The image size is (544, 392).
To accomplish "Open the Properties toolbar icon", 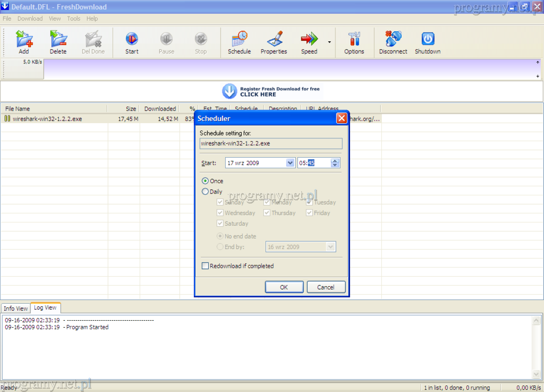I will pos(274,40).
